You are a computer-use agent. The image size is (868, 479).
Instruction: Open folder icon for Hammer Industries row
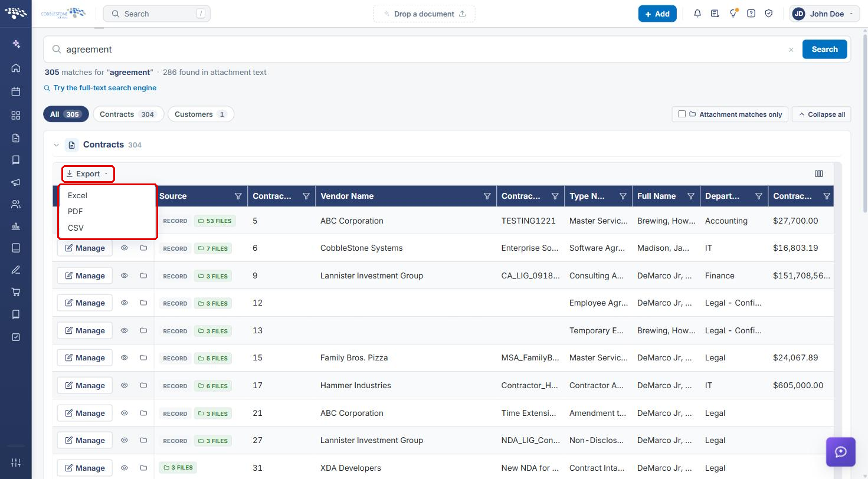pos(143,386)
